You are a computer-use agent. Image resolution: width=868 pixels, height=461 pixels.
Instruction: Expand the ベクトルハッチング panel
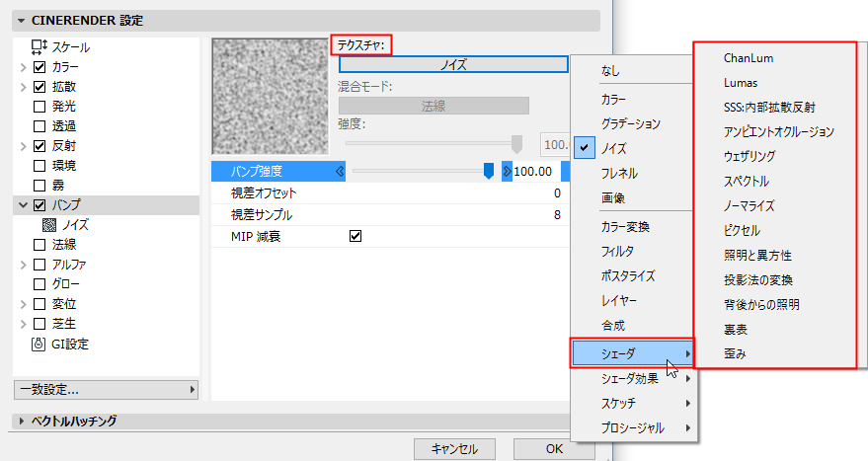(21, 422)
